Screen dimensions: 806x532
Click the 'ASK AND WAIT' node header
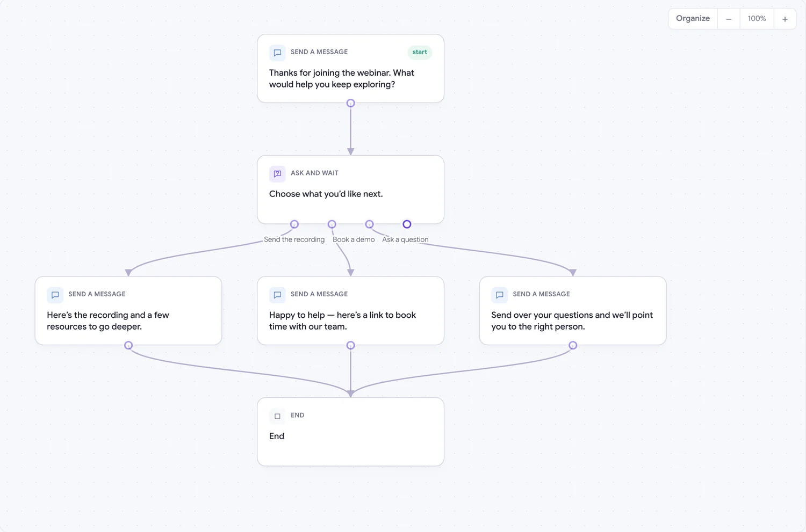[x=314, y=173]
